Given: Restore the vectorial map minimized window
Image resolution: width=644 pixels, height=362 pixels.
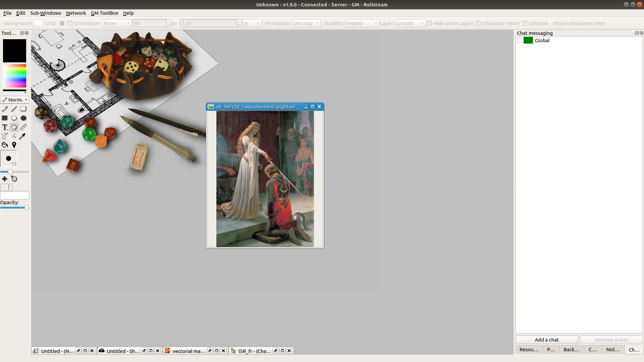Looking at the screenshot, I should pos(210,351).
